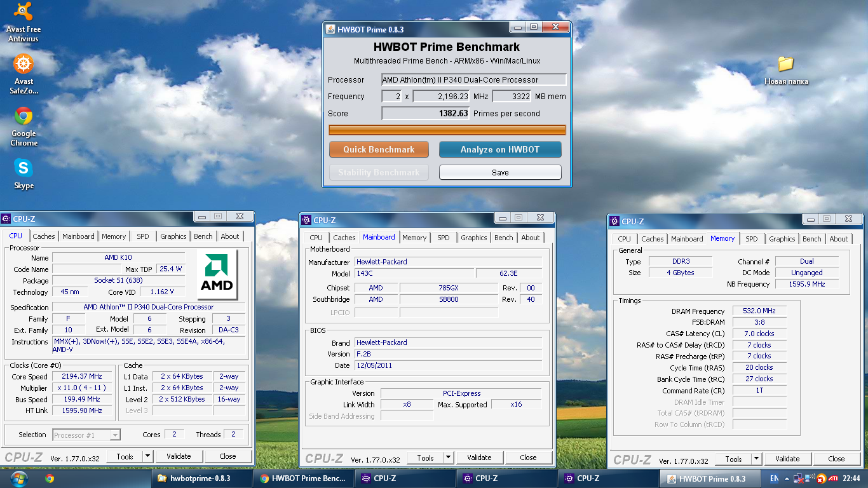The height and width of the screenshot is (488, 868).
Task: Click the FSB:DRAM value 3:8
Action: 759,323
